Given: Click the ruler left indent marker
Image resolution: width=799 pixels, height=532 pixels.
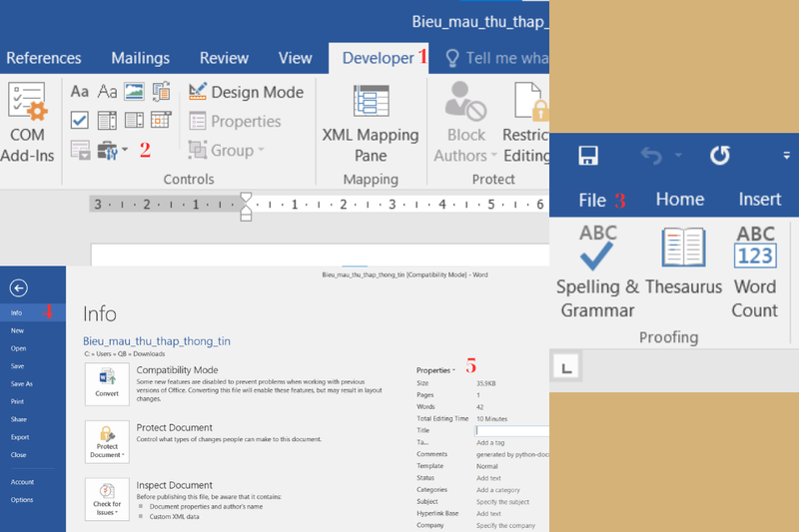Looking at the screenshot, I should 246,217.
